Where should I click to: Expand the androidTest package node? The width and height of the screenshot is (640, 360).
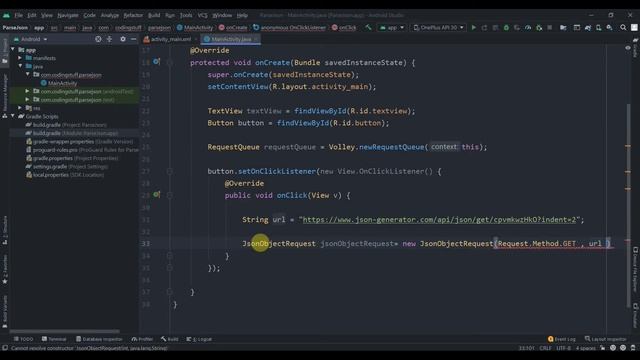[27, 91]
